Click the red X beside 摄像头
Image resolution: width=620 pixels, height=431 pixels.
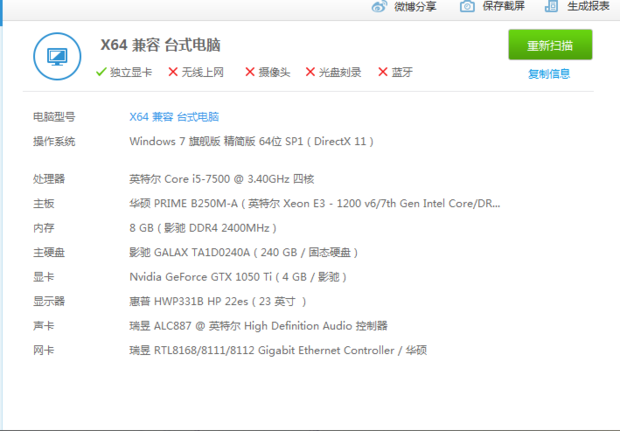coord(250,72)
